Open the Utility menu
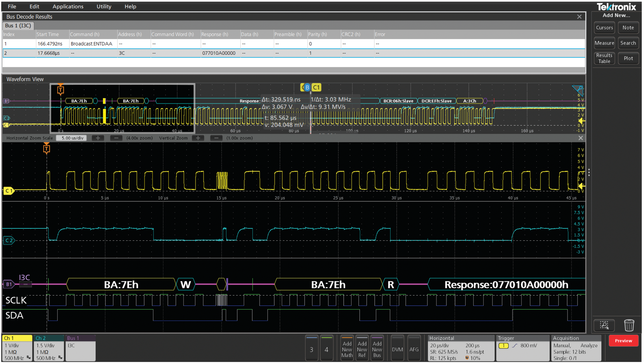 coord(103,6)
